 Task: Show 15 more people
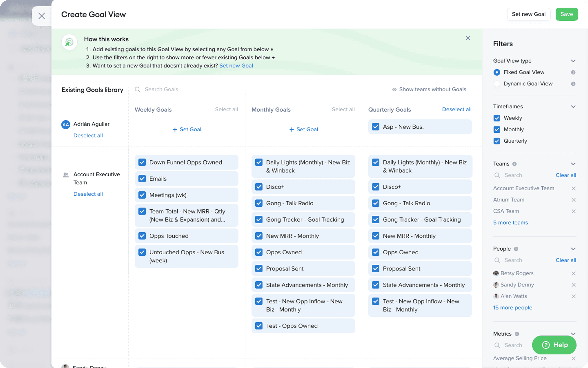512,308
